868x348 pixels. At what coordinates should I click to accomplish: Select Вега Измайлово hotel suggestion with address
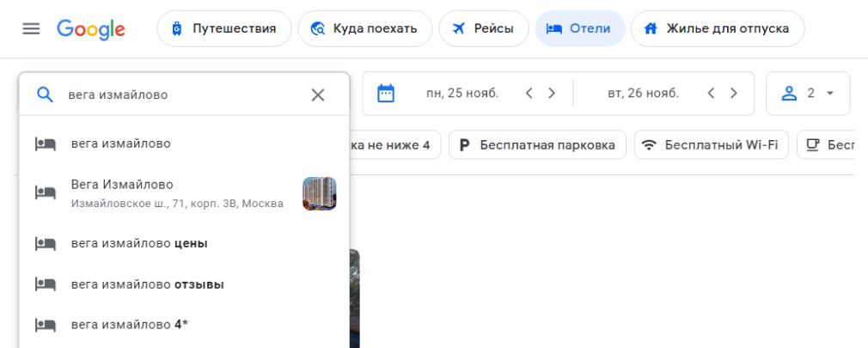(184, 193)
